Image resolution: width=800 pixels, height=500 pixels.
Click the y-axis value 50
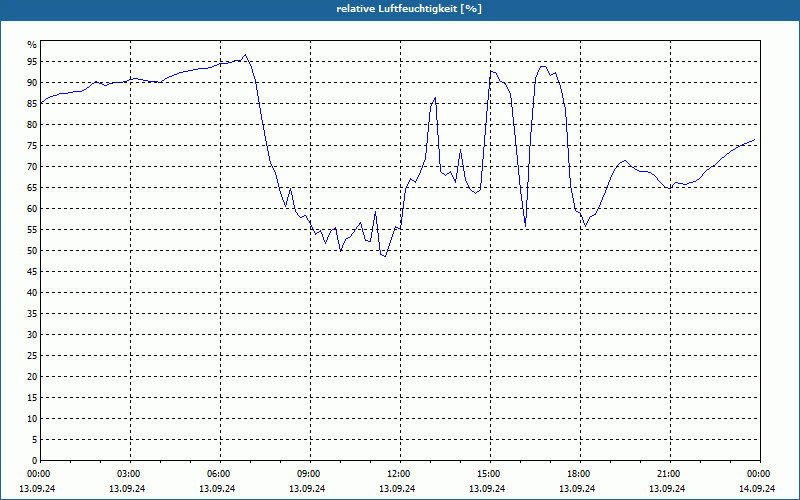(x=32, y=251)
